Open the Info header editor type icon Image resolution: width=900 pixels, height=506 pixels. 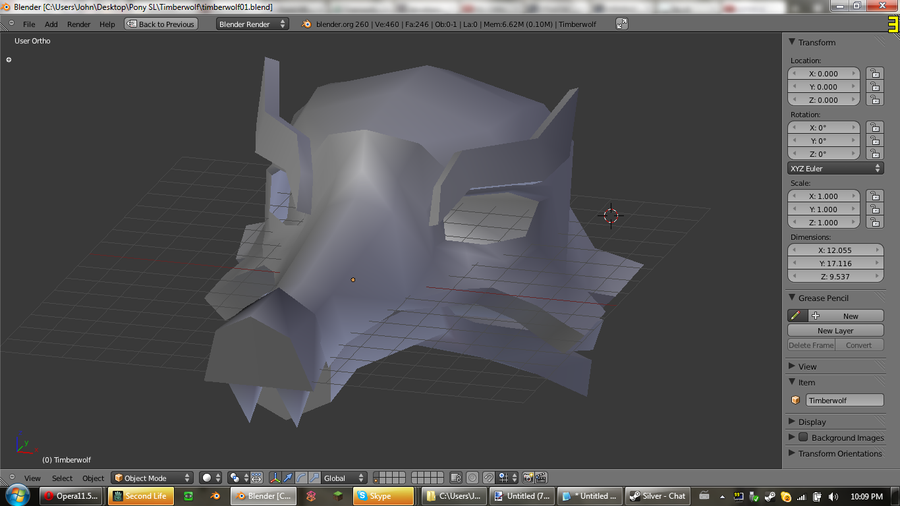[x=11, y=24]
